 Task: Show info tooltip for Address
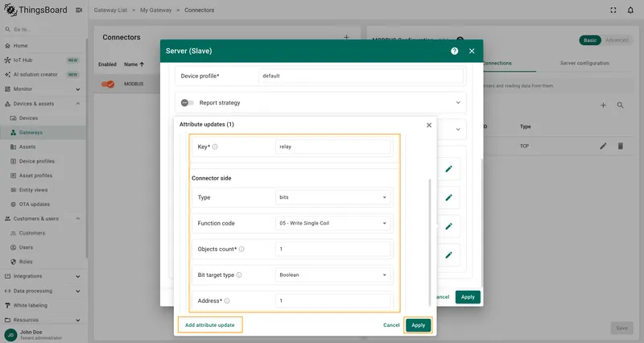click(227, 300)
